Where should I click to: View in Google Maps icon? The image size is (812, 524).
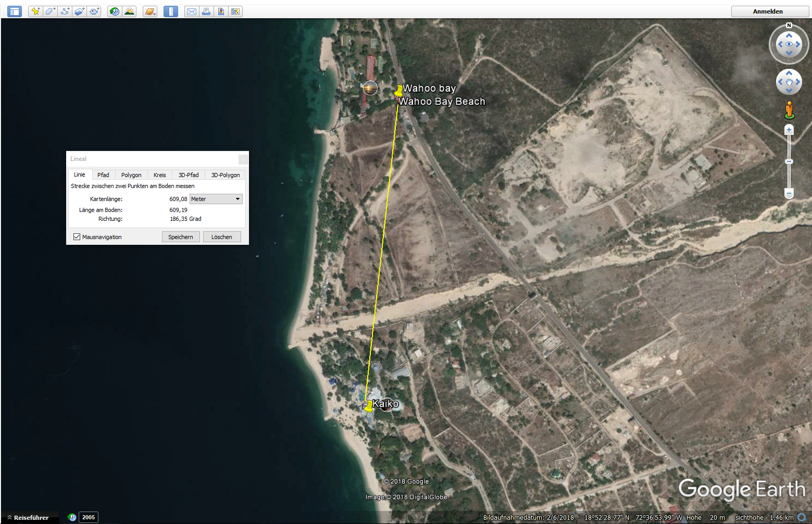point(235,11)
